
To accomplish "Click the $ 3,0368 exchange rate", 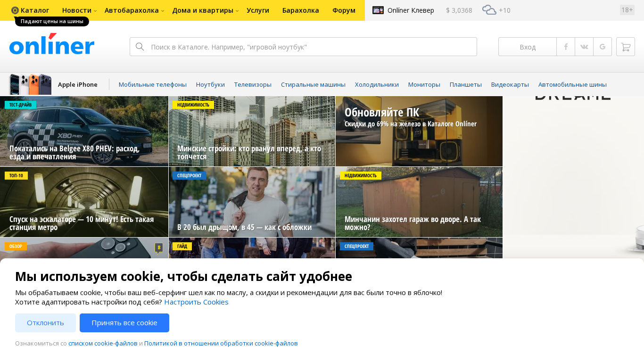I will click(459, 10).
